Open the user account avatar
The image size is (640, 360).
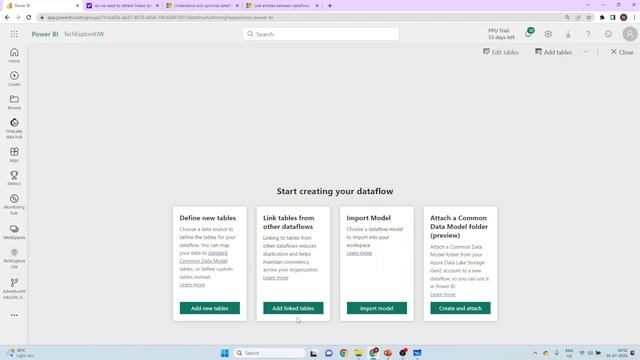630,34
